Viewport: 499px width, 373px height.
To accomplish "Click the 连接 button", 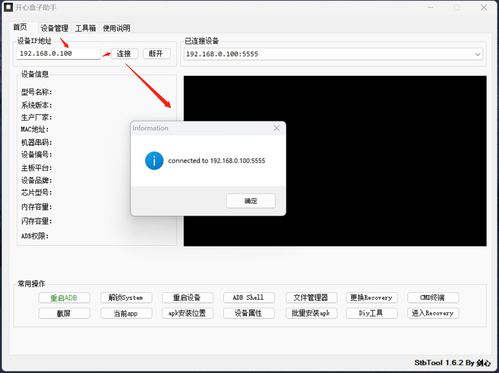I will pos(124,54).
